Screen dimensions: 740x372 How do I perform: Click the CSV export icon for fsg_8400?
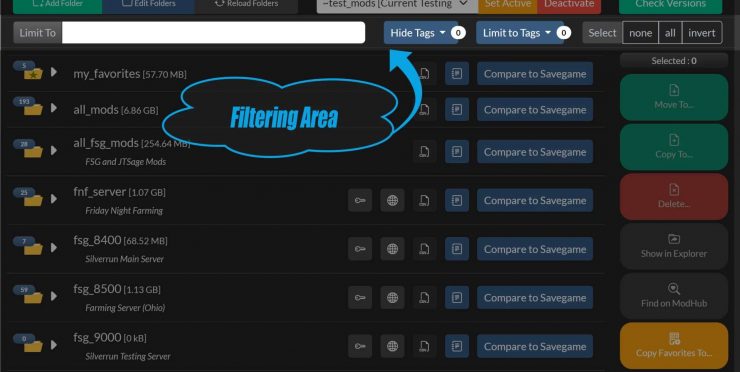424,249
